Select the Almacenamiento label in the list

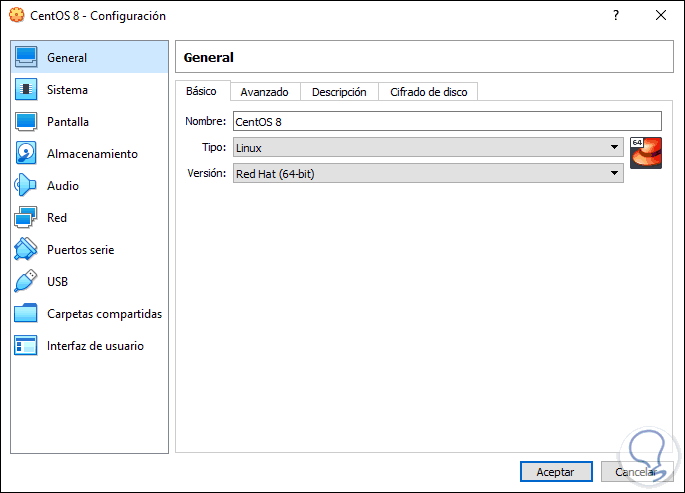coord(92,154)
